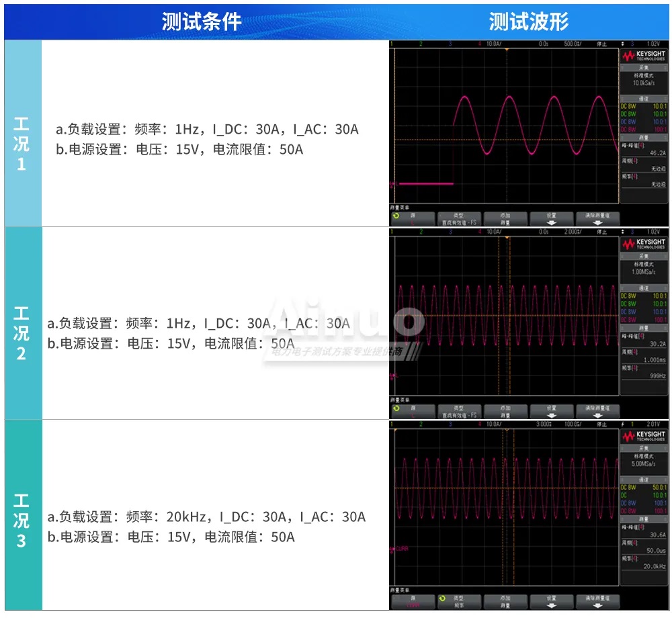This screenshot has height=618, width=672.
Task: Click the green rotate icon on 工况3 类型 softkey
Action: coord(442,598)
